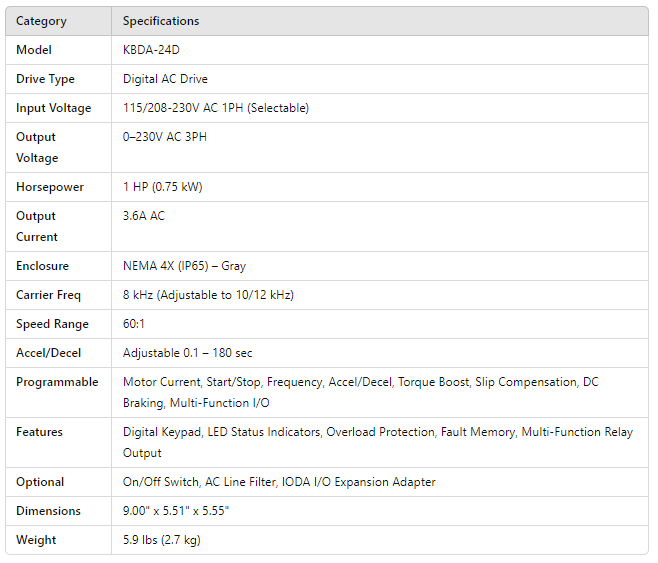
Task: Click the Carrier Freq row label
Action: (x=48, y=295)
